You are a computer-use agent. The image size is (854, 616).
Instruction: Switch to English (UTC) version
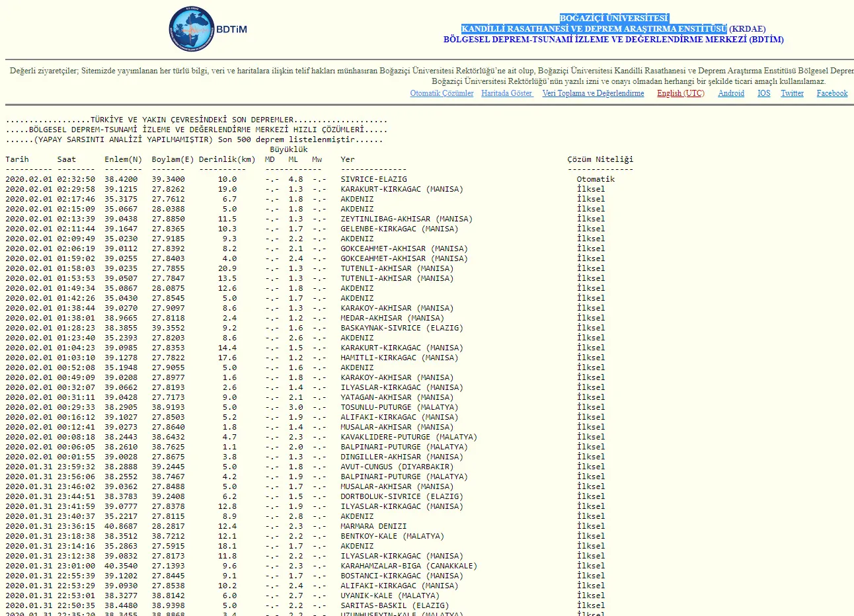680,93
